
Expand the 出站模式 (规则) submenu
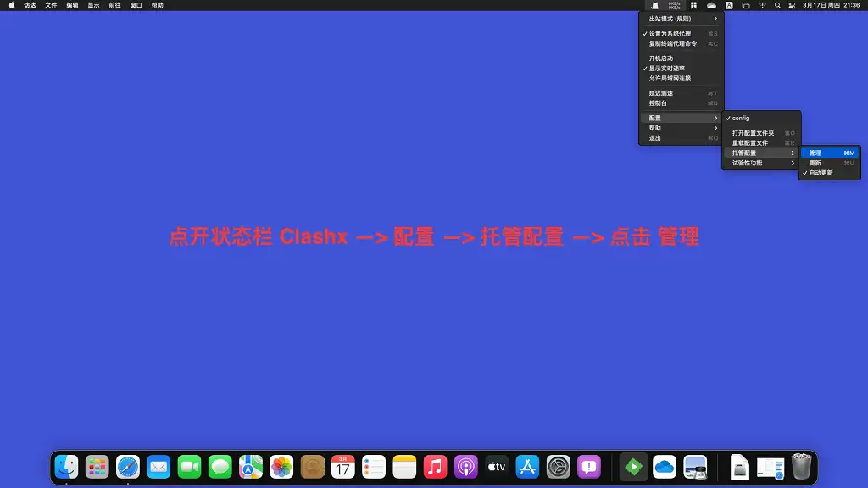point(670,19)
